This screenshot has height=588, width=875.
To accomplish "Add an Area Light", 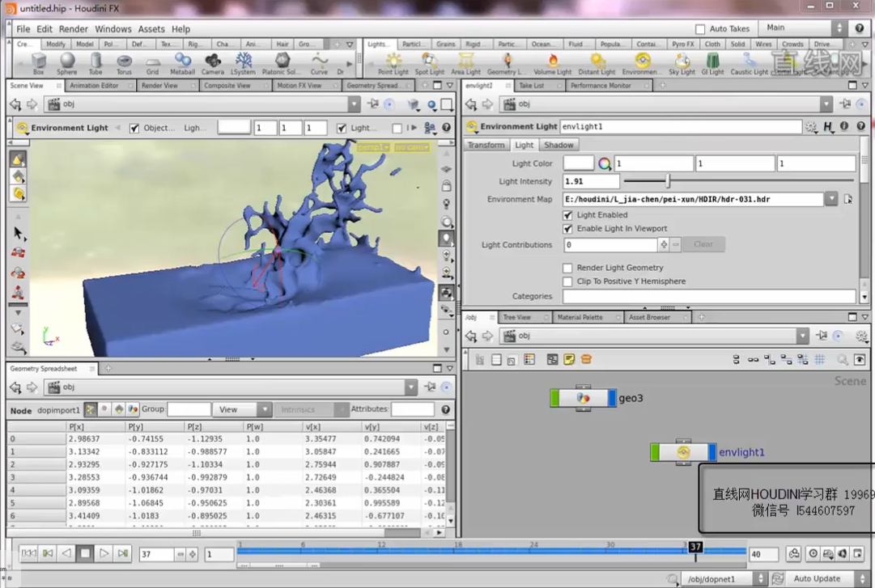I will (x=466, y=64).
